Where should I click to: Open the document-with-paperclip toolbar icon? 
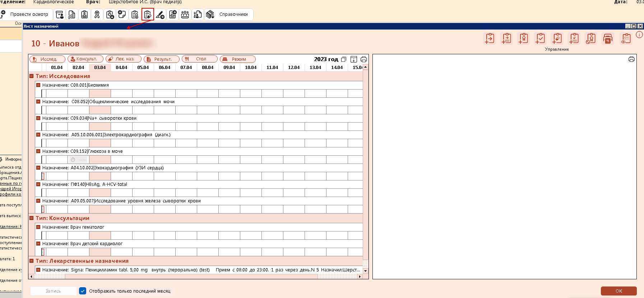pos(72,14)
